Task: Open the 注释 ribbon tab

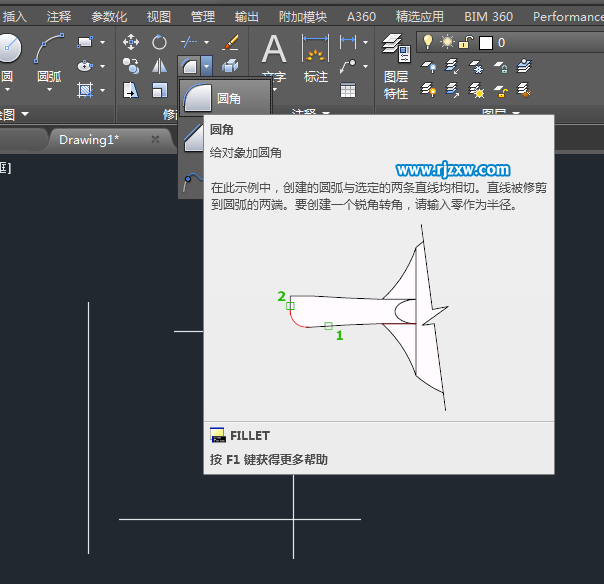Action: (59, 16)
